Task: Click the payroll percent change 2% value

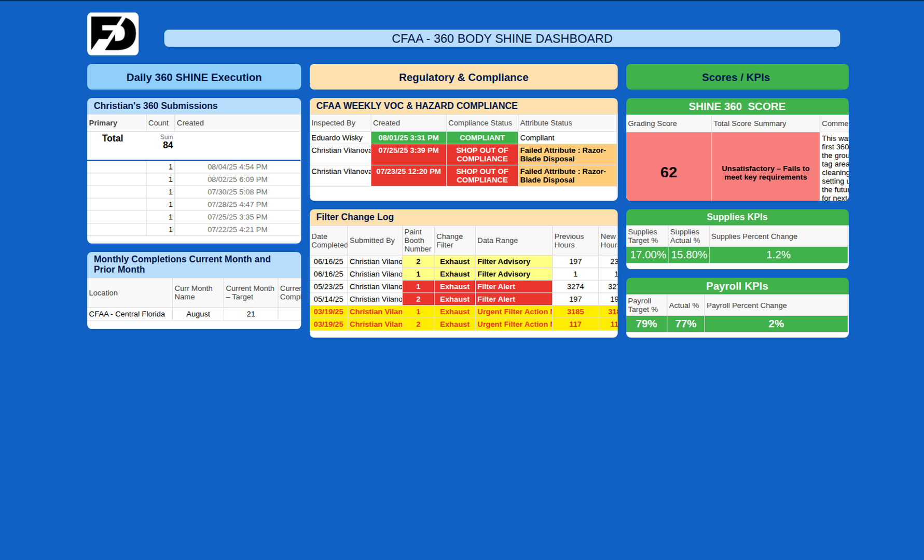Action: (776, 324)
